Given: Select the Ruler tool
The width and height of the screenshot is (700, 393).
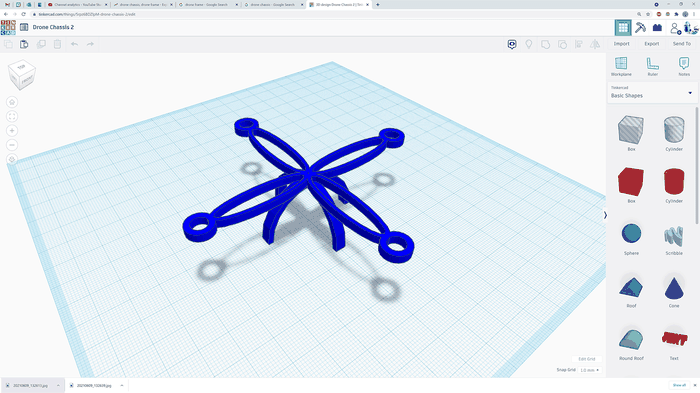Looking at the screenshot, I should click(x=653, y=66).
